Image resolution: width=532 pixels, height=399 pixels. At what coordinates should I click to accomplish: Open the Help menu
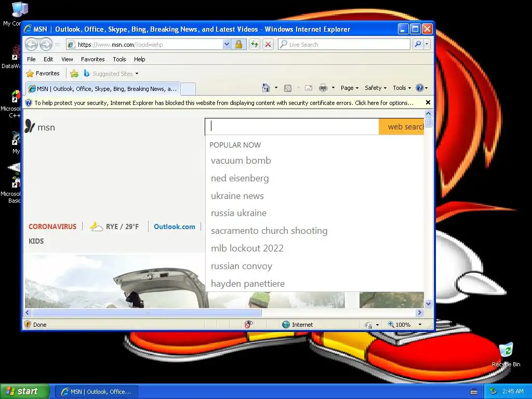pyautogui.click(x=139, y=59)
